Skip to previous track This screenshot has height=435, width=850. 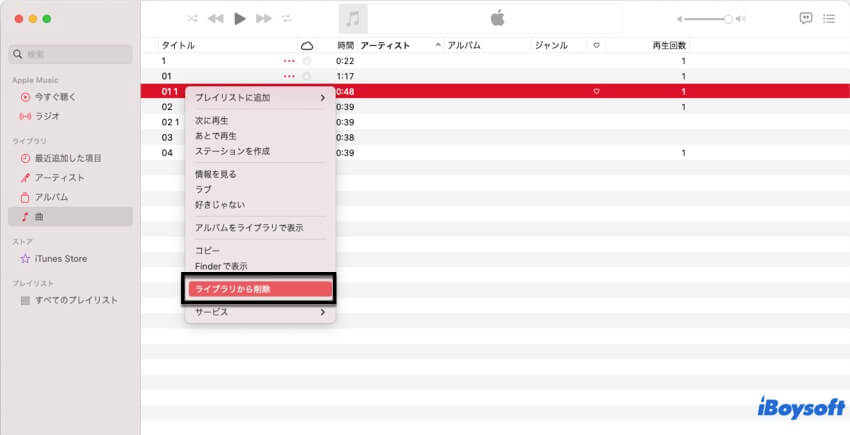tap(216, 18)
